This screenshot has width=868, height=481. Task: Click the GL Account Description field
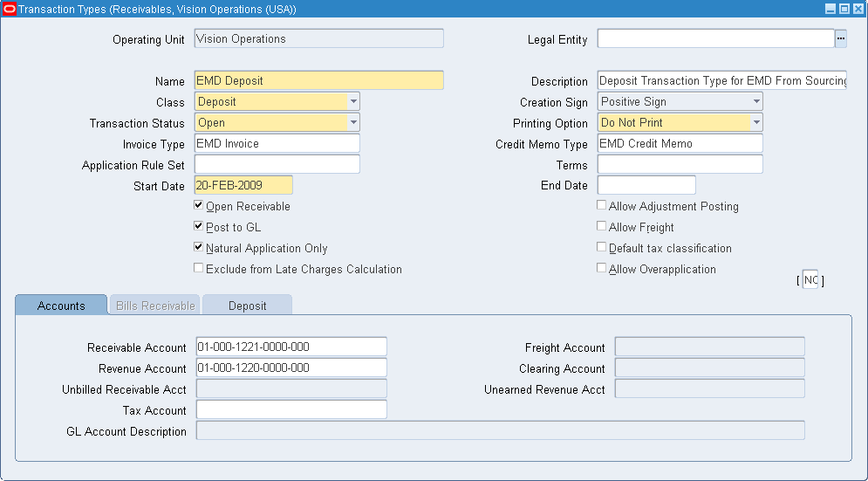(x=501, y=431)
